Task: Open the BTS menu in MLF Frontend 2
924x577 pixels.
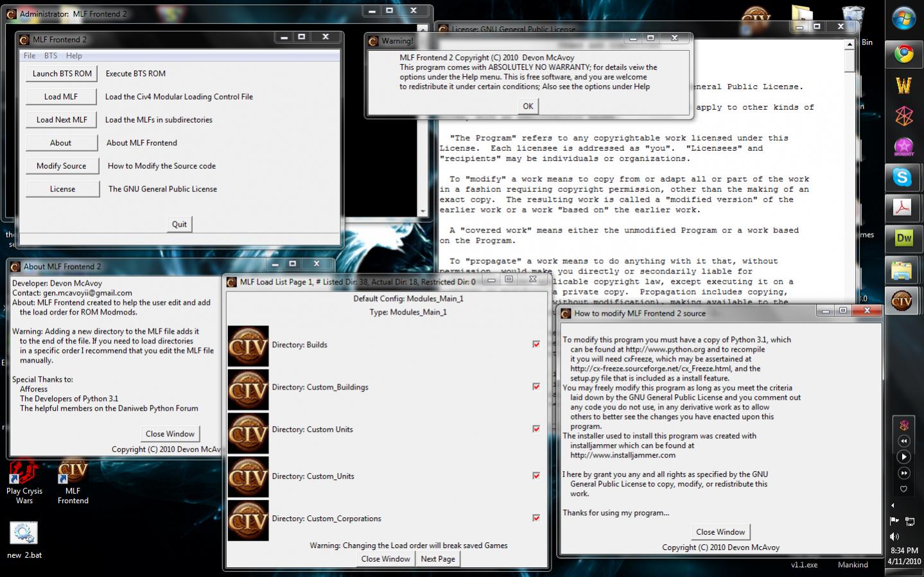Action: pos(51,56)
